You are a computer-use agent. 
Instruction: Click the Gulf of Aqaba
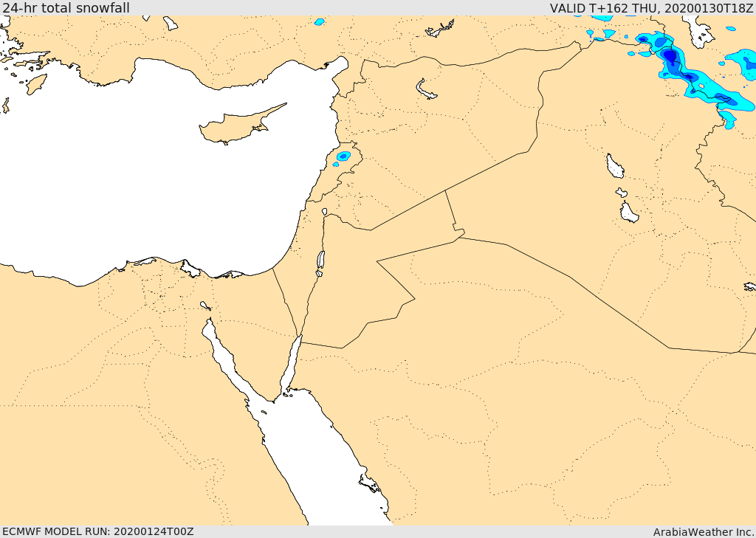[x=291, y=365]
